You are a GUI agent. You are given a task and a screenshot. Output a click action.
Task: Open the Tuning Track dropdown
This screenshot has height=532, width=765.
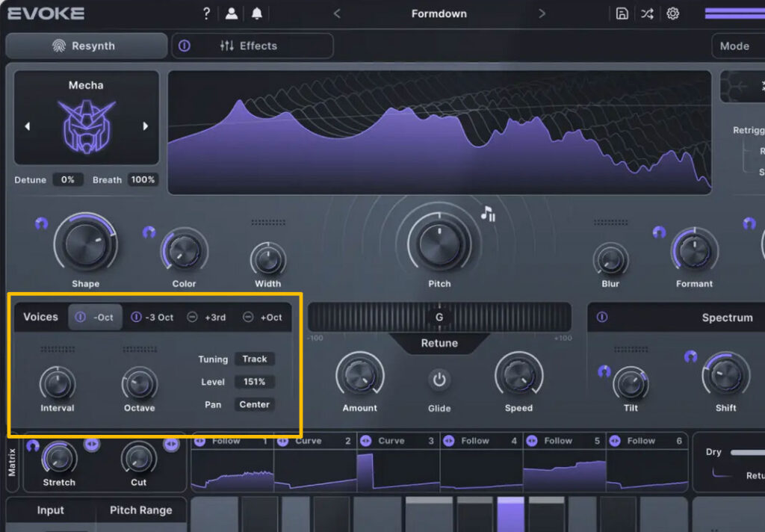tap(254, 359)
